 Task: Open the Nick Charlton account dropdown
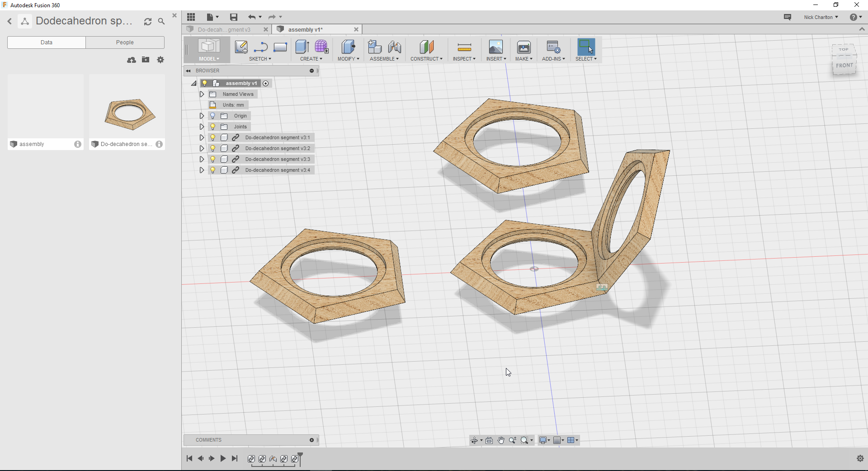821,17
